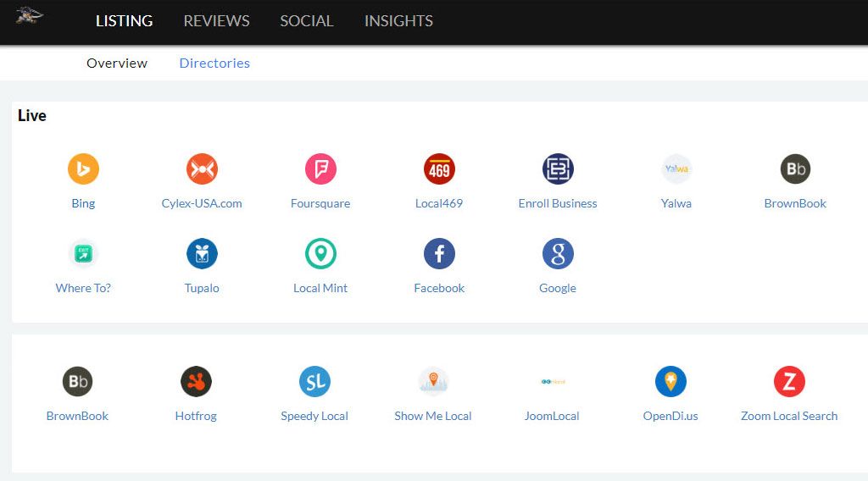This screenshot has height=481, width=868.
Task: Switch to the Overview sub-tab
Action: pos(117,63)
